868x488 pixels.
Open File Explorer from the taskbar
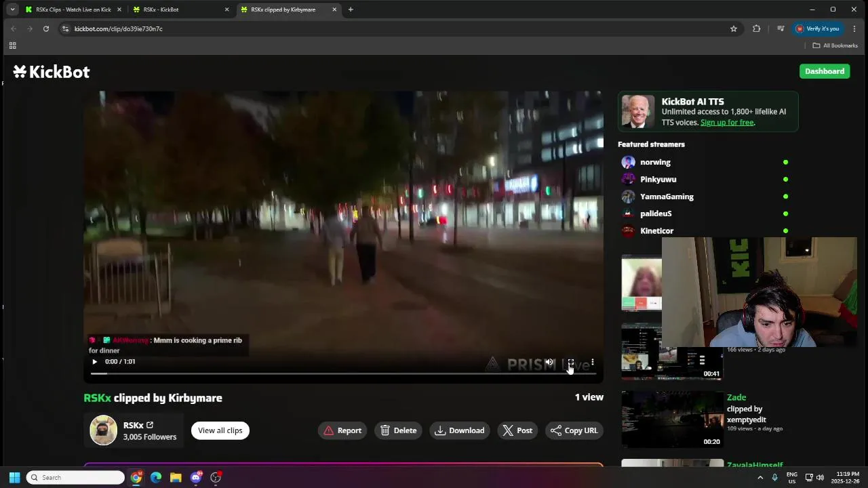coord(176,477)
